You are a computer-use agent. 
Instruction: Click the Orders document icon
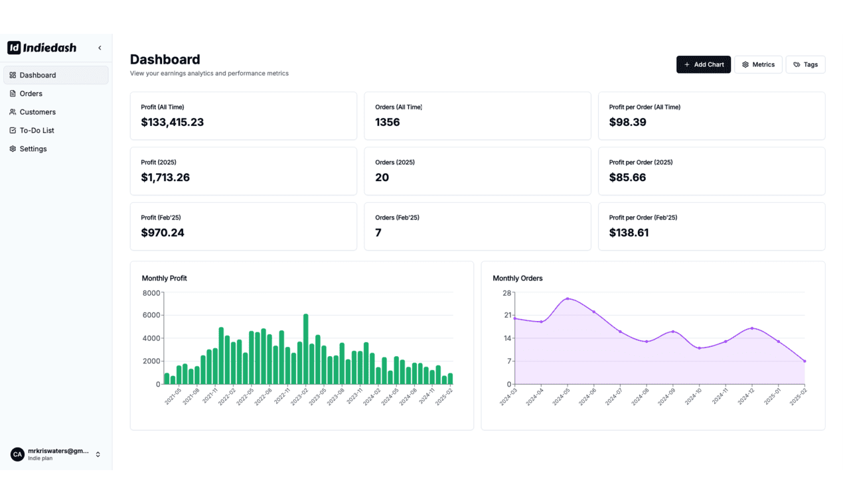coord(13,94)
